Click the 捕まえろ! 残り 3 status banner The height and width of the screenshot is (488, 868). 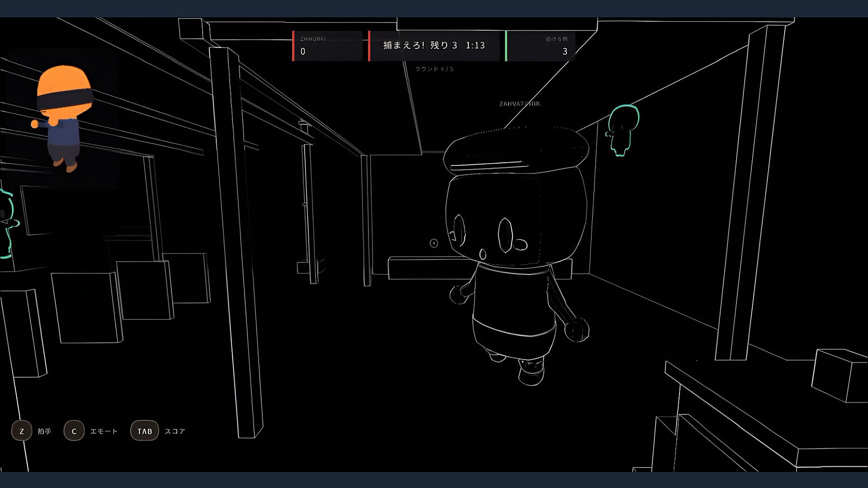tap(420, 45)
